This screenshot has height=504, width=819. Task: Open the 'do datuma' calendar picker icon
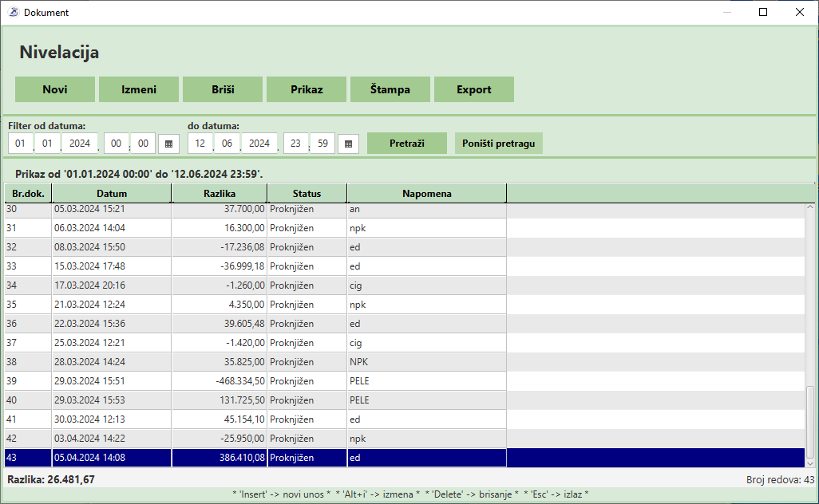[348, 144]
